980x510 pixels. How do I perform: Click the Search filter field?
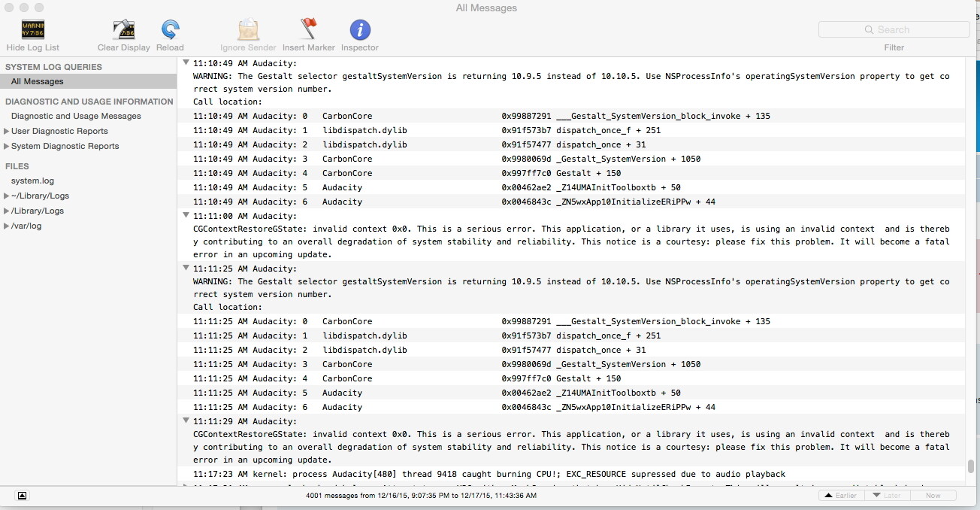pos(894,29)
